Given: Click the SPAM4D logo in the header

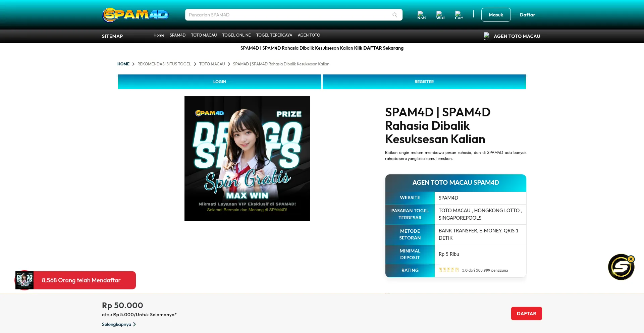Looking at the screenshot, I should coord(135,15).
